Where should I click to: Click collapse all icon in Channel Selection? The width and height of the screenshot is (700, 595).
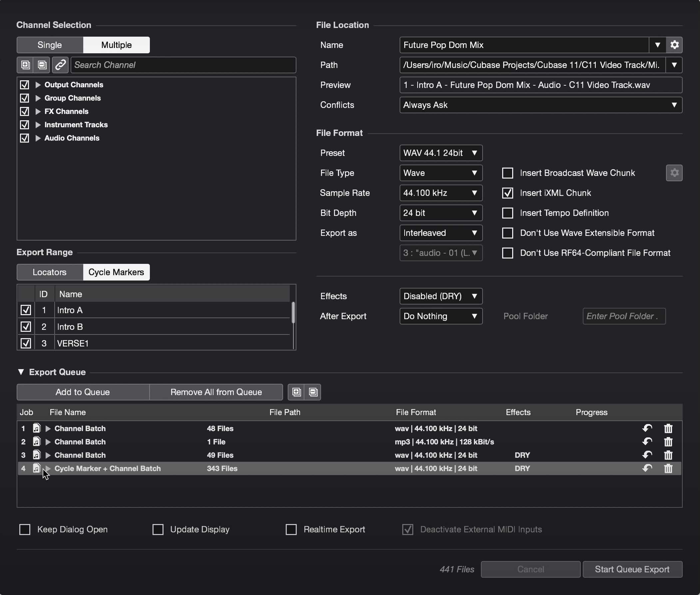tap(42, 65)
